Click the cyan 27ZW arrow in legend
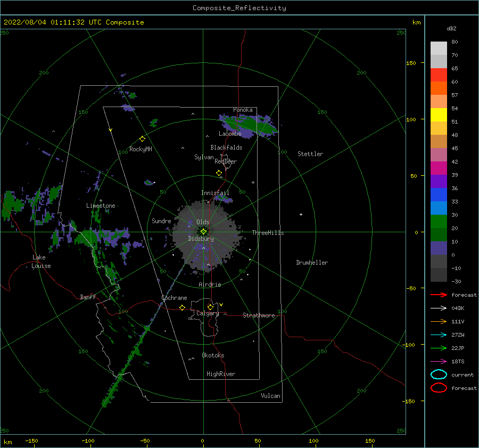The width and height of the screenshot is (479, 448). 439,335
